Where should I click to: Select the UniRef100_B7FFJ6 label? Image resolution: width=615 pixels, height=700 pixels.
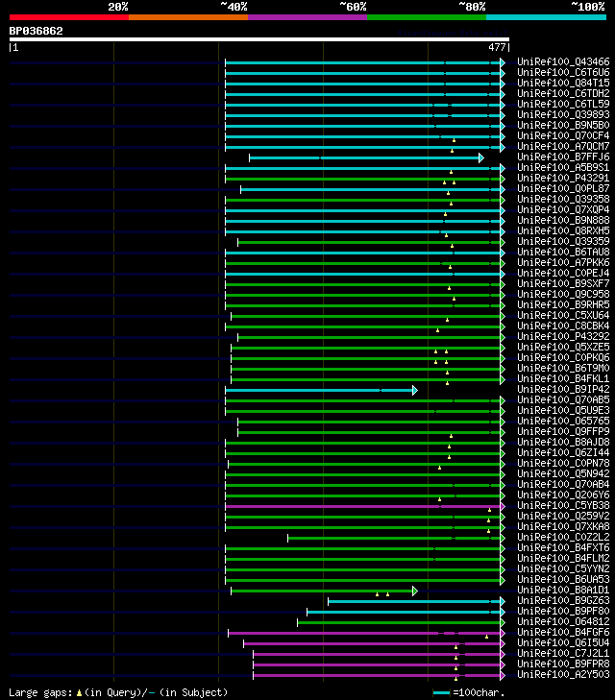pyautogui.click(x=563, y=157)
